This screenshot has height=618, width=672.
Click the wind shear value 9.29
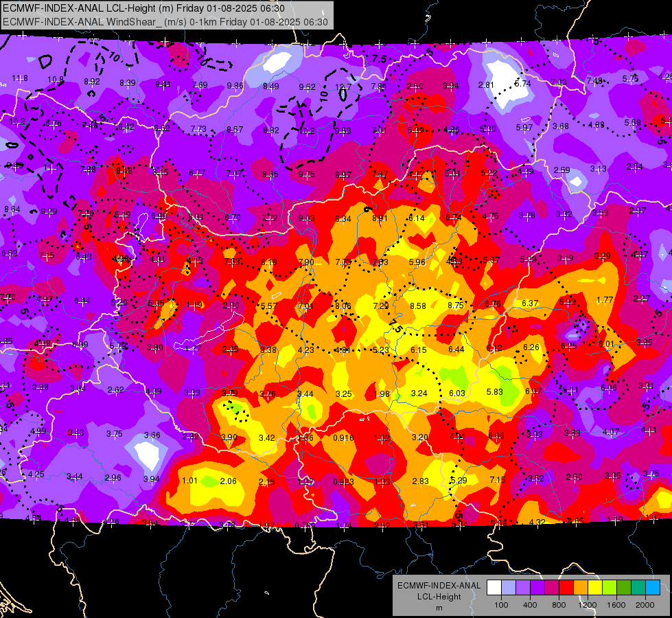[49, 211]
